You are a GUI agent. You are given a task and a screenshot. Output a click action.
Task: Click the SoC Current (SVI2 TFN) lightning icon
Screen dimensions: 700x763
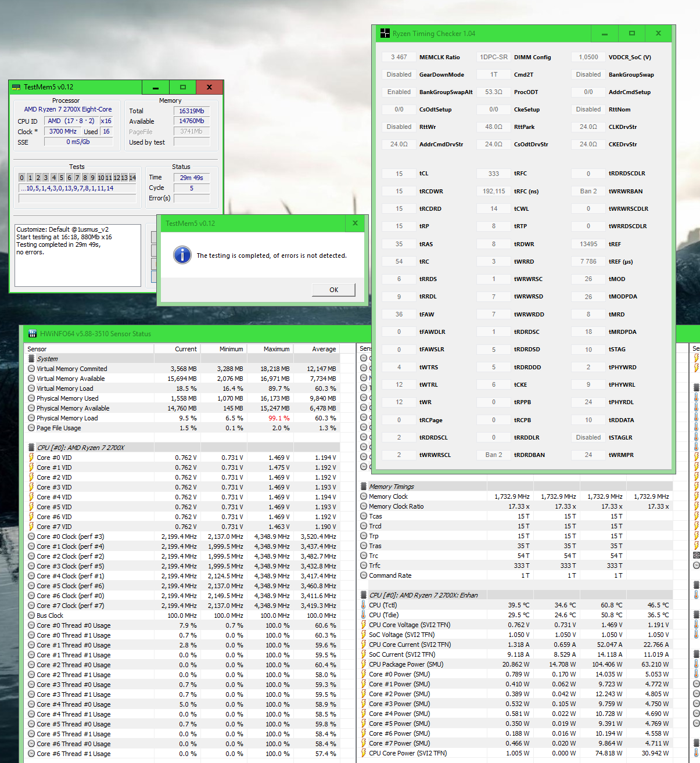point(364,654)
